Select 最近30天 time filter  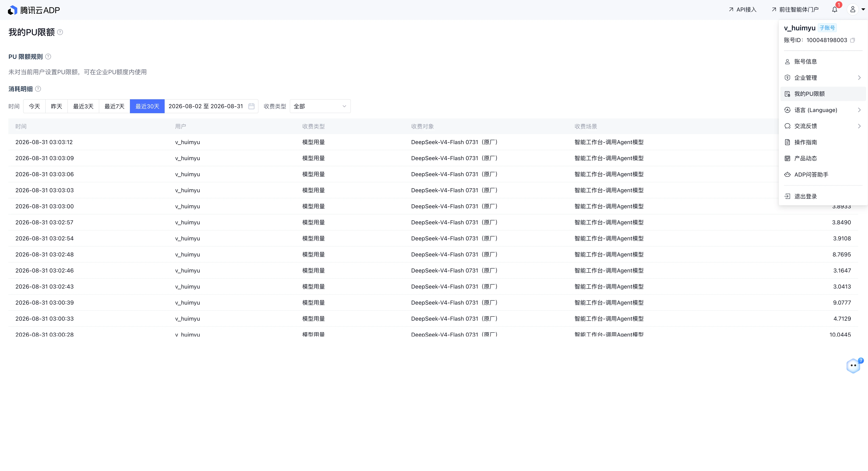pyautogui.click(x=147, y=106)
